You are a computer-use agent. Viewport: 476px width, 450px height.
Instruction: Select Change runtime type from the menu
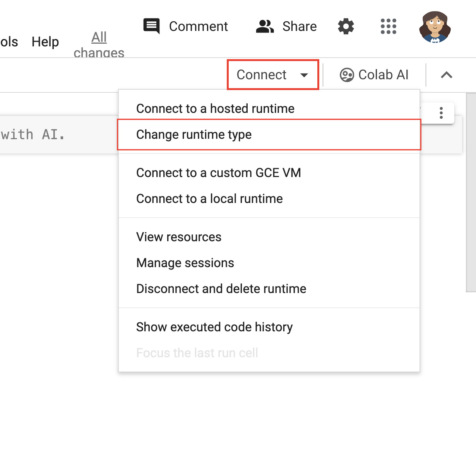tap(193, 135)
